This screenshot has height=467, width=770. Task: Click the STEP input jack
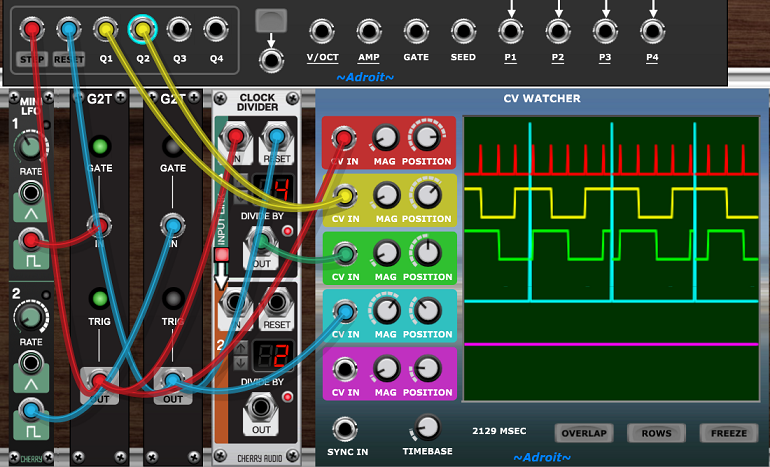32,29
